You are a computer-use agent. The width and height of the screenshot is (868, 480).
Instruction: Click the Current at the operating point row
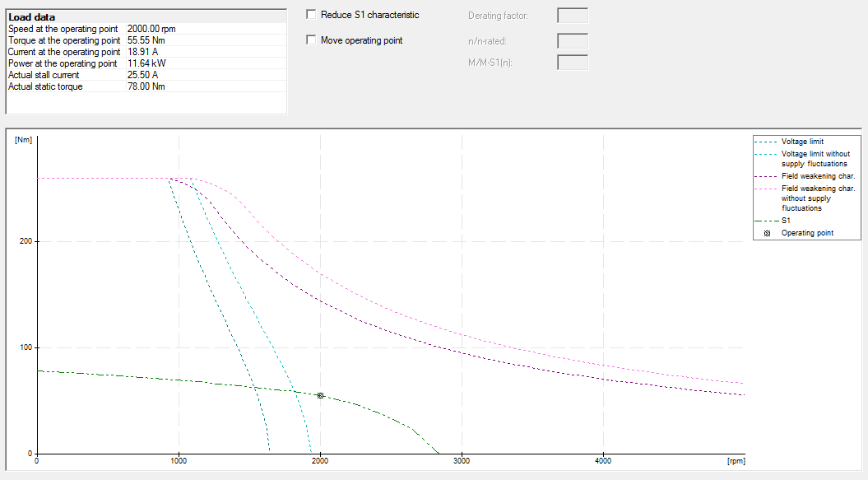tap(64, 52)
